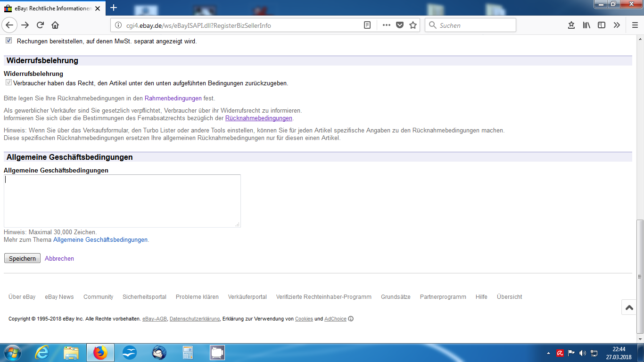Click the Widerrufsbelehrung consumer rights checkbox
This screenshot has height=362, width=644.
coord(8,82)
